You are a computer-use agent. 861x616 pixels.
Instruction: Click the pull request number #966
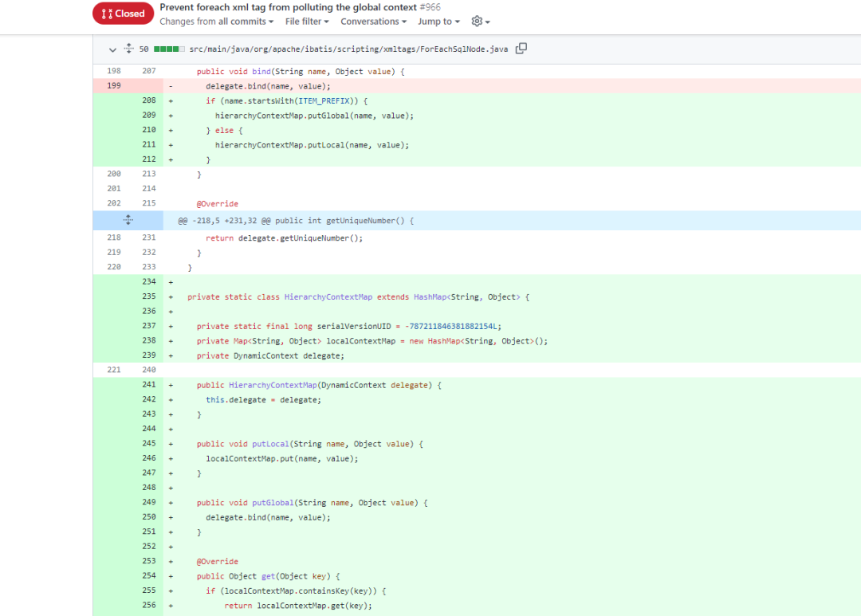point(430,7)
